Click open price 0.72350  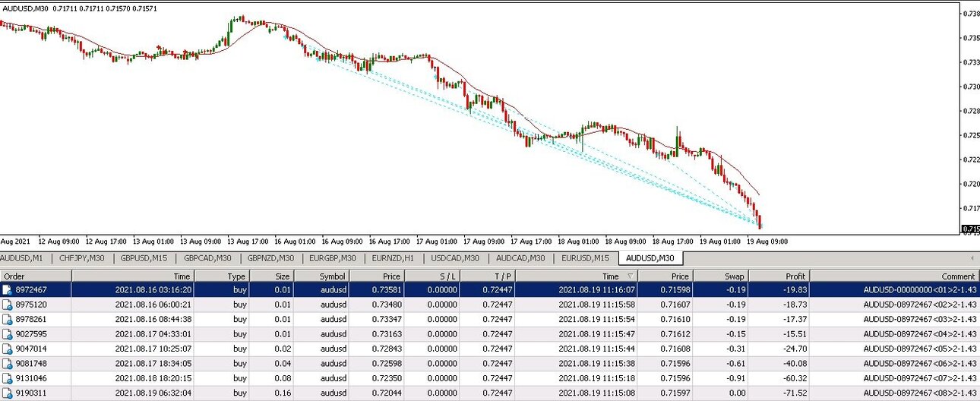tap(386, 378)
